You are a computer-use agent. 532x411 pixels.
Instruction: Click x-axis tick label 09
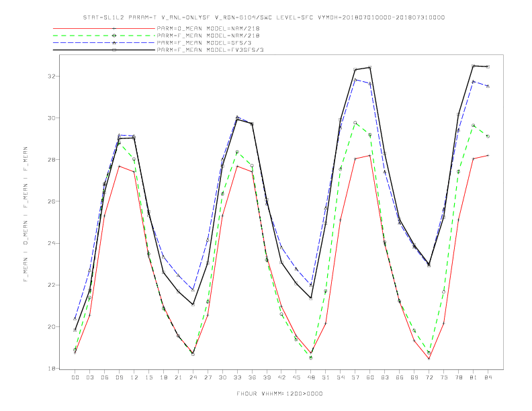pyautogui.click(x=119, y=377)
